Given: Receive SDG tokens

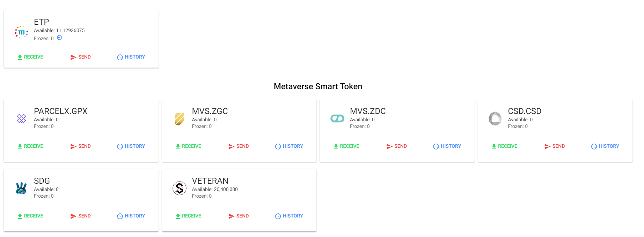Looking at the screenshot, I should coord(30,216).
